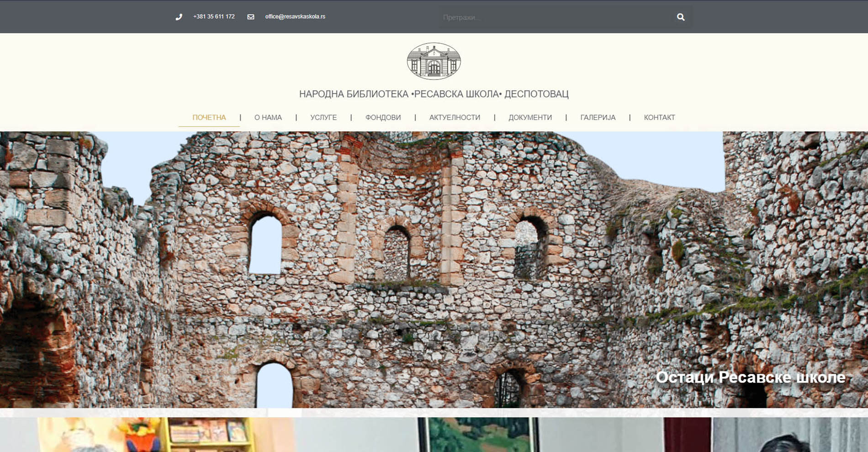868x452 pixels.
Task: Go to the ПОЧЕТНА menu item
Action: 209,117
